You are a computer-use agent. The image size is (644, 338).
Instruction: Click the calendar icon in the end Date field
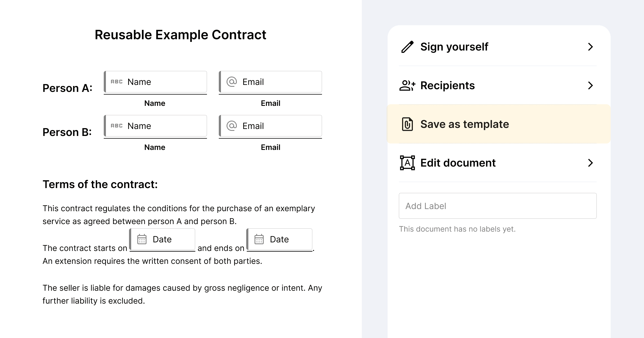[259, 239]
